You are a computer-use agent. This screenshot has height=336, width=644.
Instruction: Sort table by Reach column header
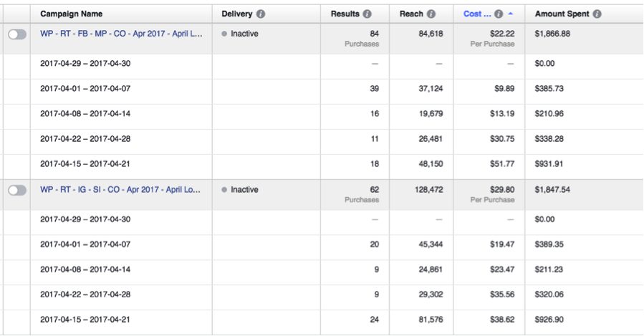point(411,14)
